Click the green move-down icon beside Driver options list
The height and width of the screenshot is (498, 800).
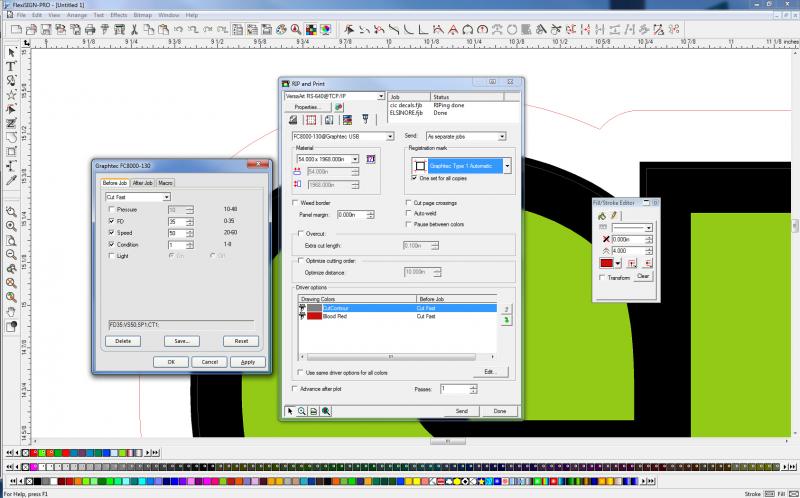pos(506,320)
